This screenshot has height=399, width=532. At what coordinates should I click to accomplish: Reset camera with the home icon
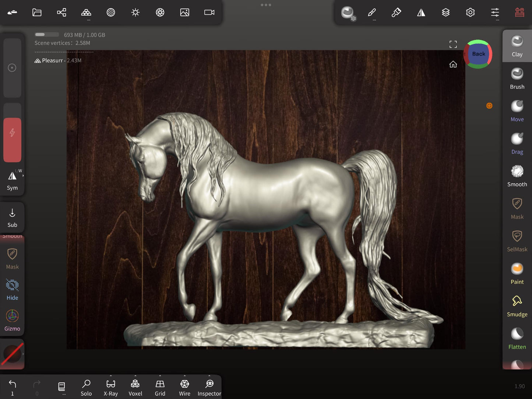pos(453,64)
